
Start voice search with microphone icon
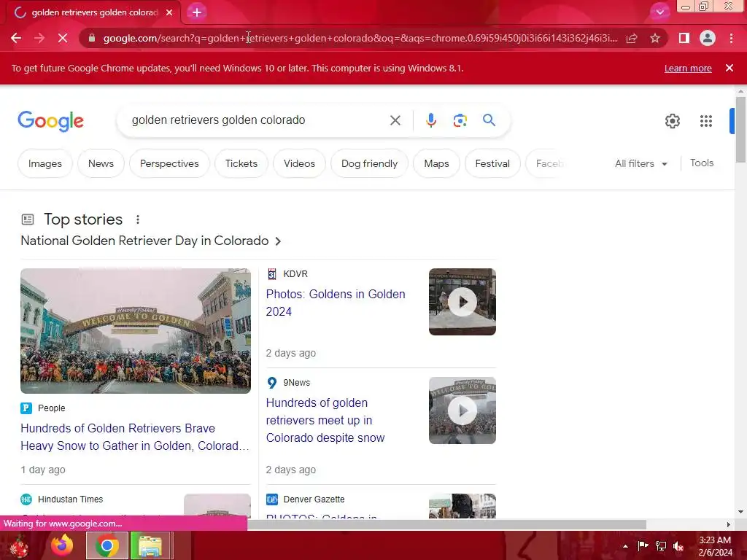430,120
